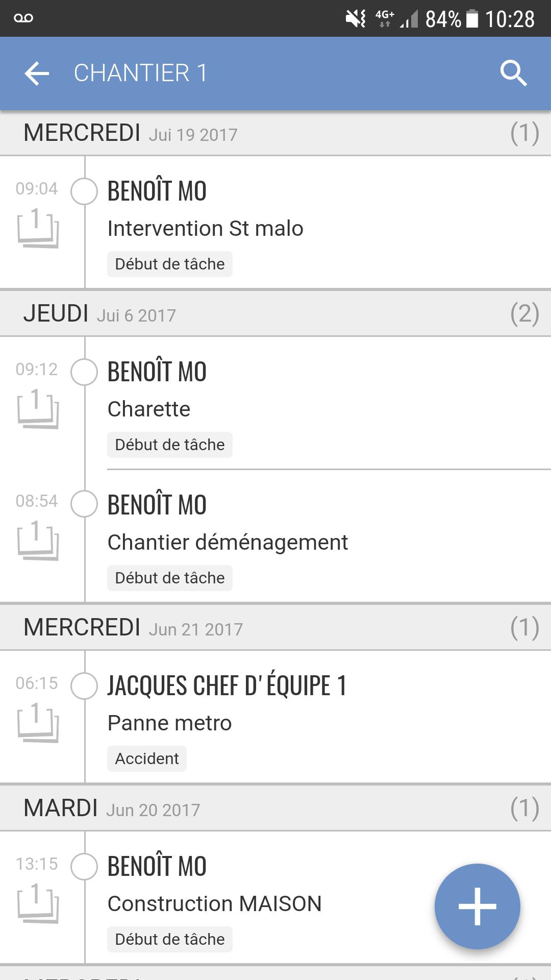Open the attachment icon beside Chantier déménagement
This screenshot has height=980, width=551.
pos(38,540)
